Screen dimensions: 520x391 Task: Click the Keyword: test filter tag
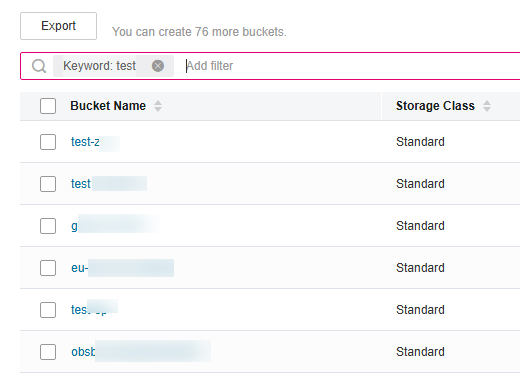pyautogui.click(x=100, y=66)
